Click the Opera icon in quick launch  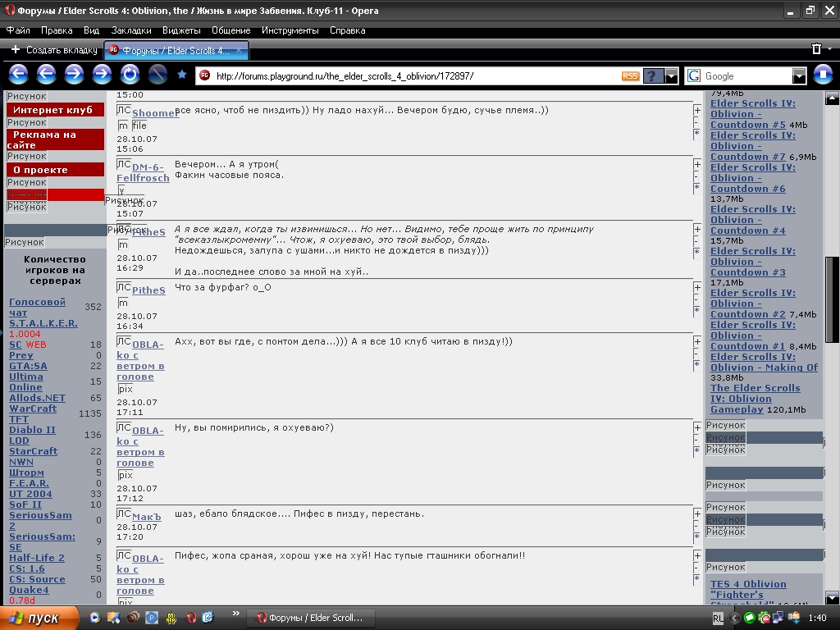[191, 618]
